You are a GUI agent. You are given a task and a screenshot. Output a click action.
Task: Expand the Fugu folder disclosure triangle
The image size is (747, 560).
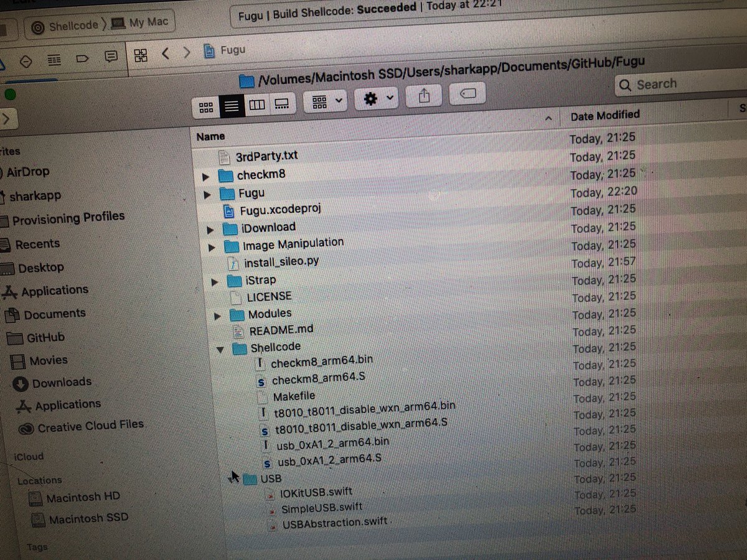[207, 195]
